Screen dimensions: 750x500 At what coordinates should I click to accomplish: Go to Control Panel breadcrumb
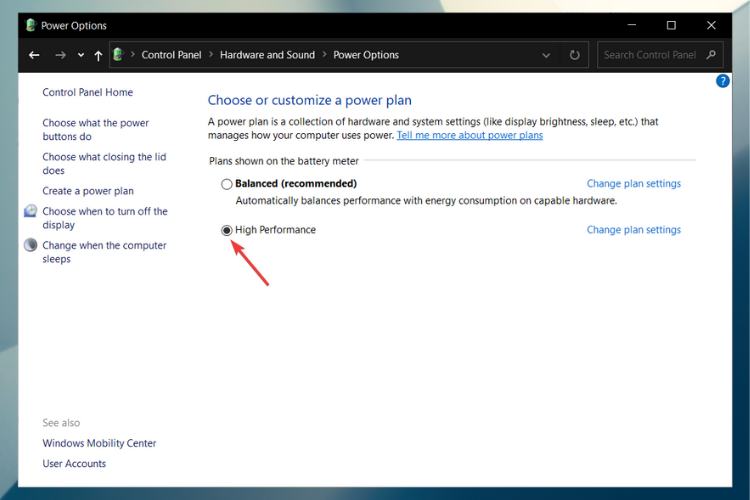point(172,55)
